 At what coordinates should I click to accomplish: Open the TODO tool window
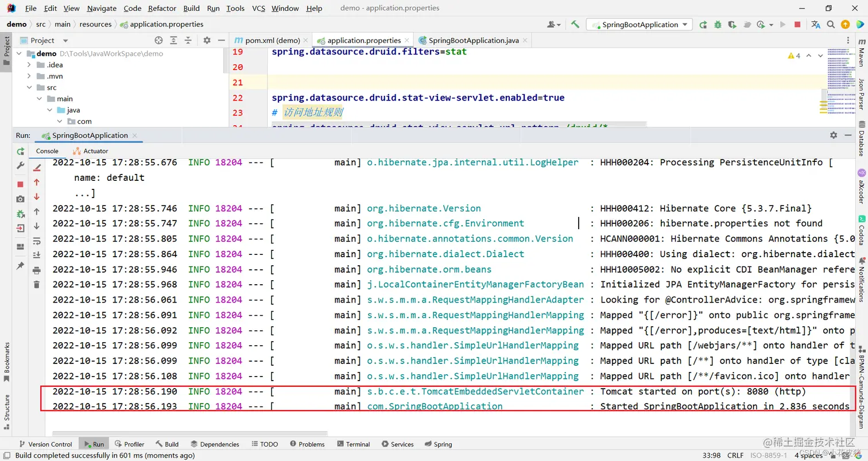pyautogui.click(x=264, y=444)
